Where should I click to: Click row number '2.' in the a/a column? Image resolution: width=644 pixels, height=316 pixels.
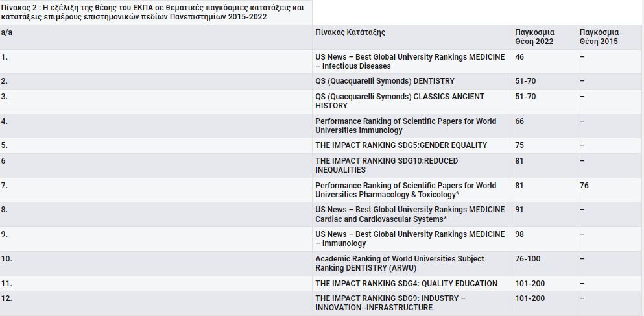[4, 81]
